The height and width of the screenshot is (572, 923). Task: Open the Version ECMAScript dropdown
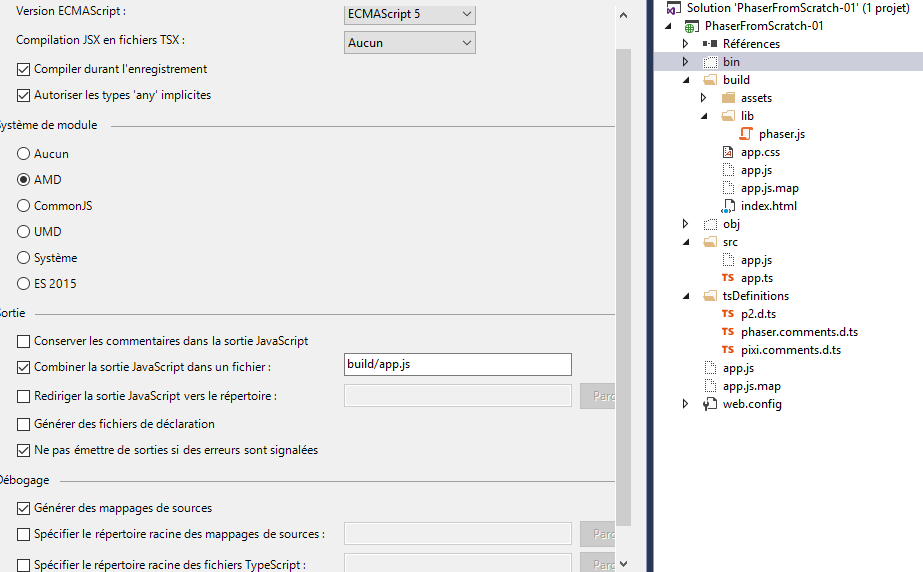coord(409,15)
